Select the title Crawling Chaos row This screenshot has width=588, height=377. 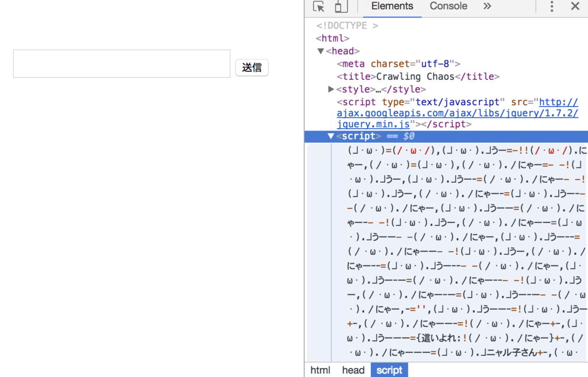[418, 76]
